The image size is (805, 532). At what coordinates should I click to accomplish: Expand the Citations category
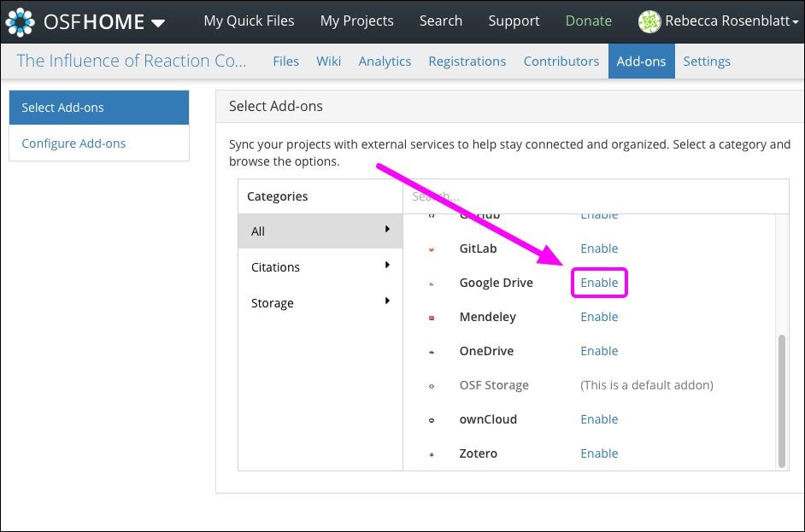point(320,266)
